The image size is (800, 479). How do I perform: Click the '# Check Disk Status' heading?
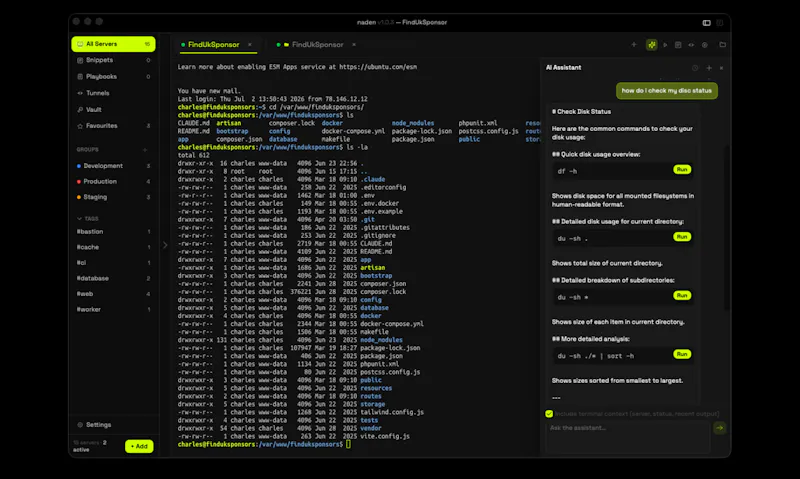[581, 112]
